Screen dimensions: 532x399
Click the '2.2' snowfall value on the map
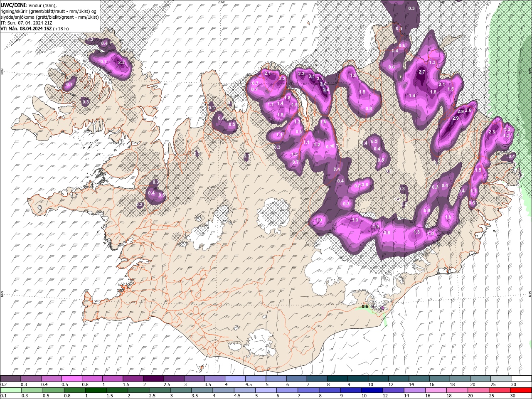(x=282, y=79)
